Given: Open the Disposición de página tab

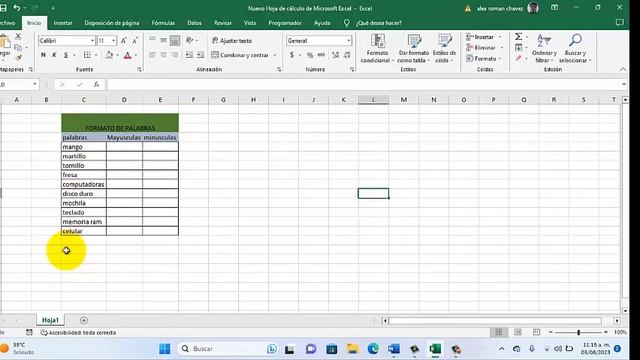Looking at the screenshot, I should 112,23.
